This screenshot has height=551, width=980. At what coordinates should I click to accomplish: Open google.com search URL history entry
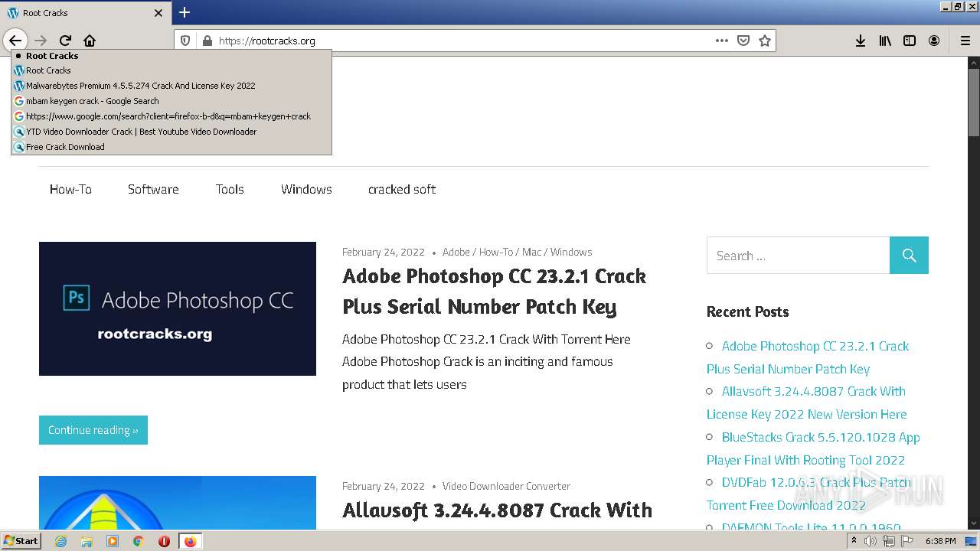point(171,116)
